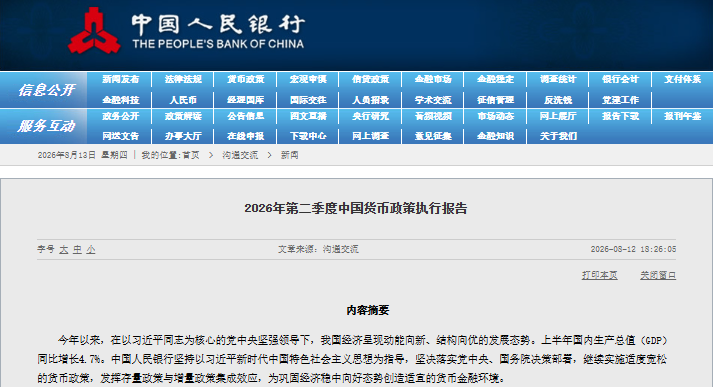The height and width of the screenshot is (387, 716).
Task: Choose 网上调查 from the menu
Action: click(370, 136)
